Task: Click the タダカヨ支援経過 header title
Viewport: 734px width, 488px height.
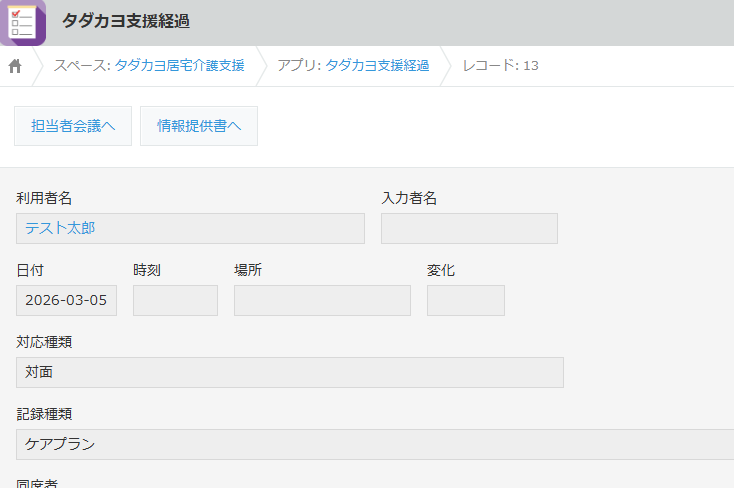Action: click(x=125, y=21)
